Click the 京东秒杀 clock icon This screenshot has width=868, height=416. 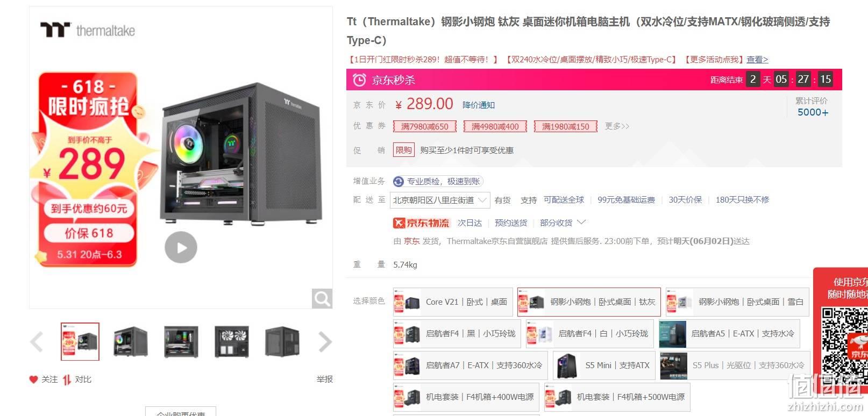359,80
